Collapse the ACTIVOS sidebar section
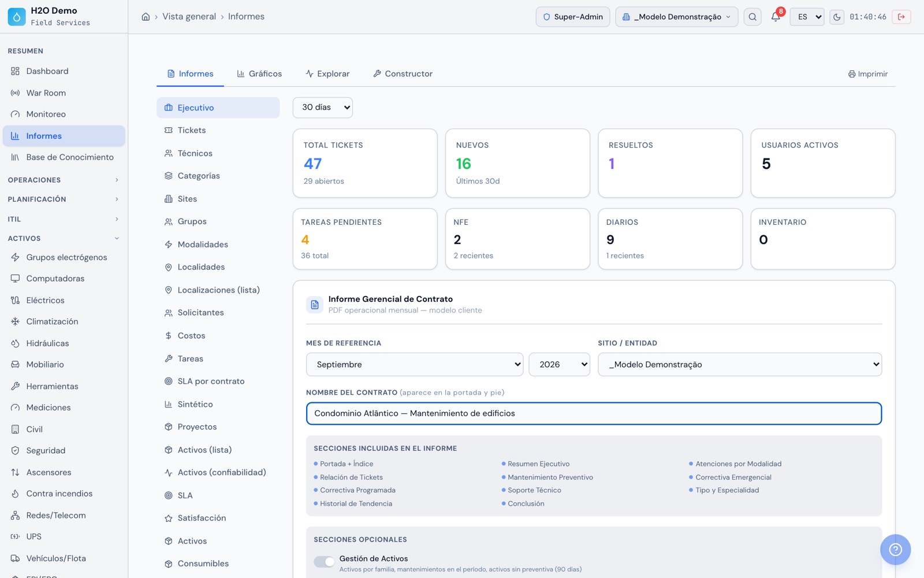This screenshot has width=924, height=578. pyautogui.click(x=64, y=239)
